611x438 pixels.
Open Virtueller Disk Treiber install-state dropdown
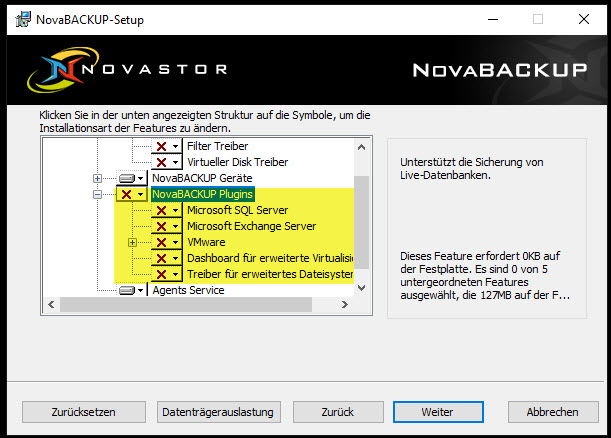(x=167, y=162)
